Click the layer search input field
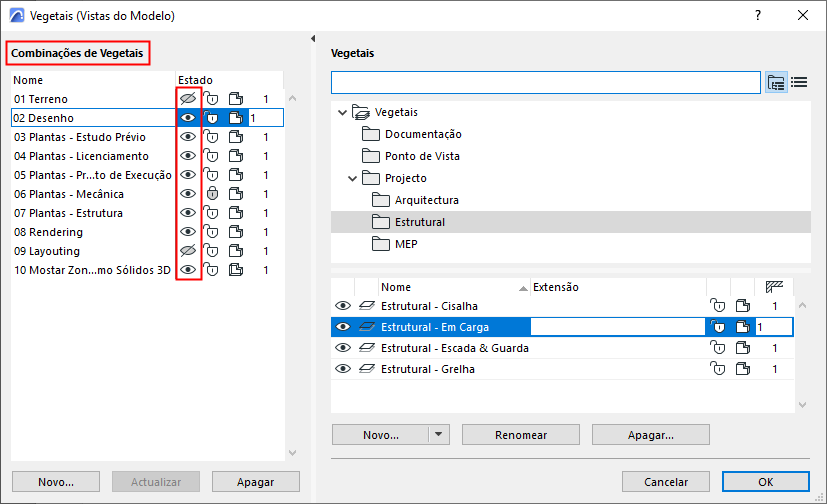827x504 pixels. click(x=545, y=82)
